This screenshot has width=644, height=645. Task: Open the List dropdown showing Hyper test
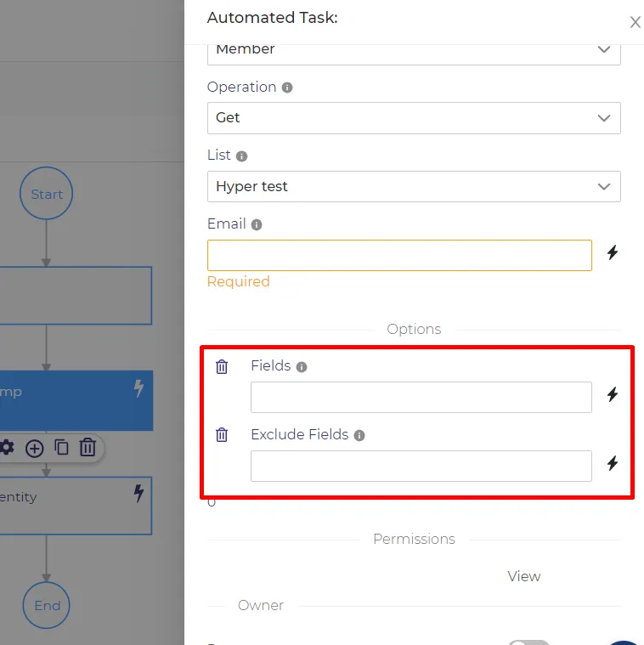tap(414, 187)
